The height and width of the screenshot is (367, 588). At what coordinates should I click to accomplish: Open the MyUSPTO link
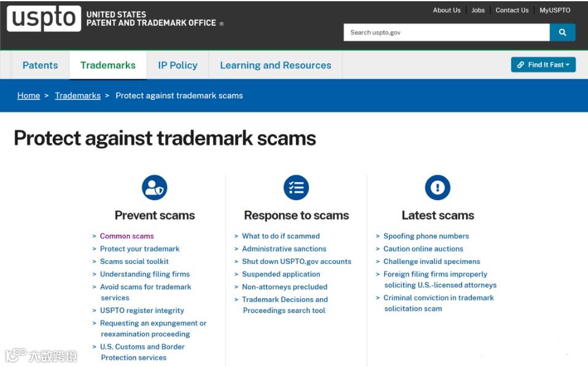(x=555, y=10)
